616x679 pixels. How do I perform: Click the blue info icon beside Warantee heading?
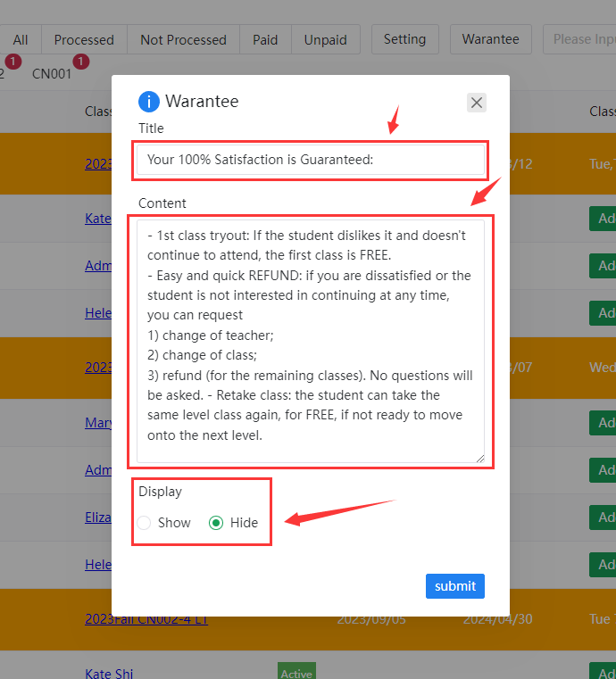pos(149,102)
